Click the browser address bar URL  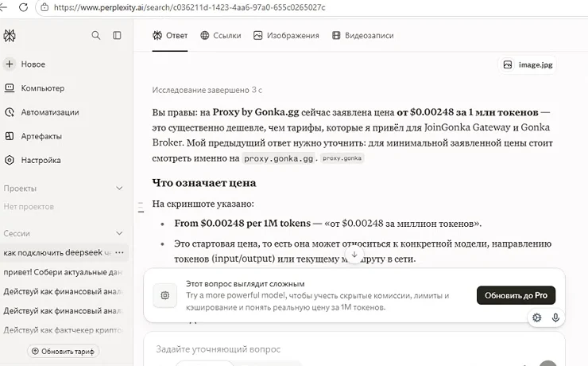(x=189, y=7)
